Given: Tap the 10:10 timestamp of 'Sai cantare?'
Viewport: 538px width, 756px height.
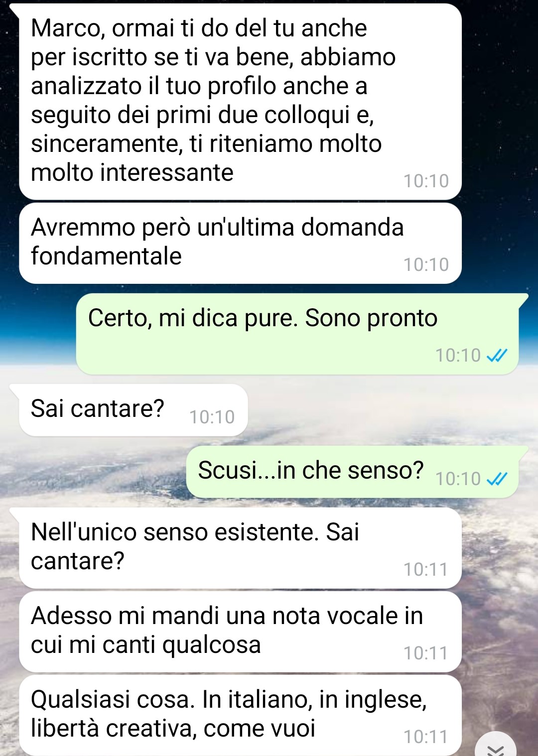Looking at the screenshot, I should pyautogui.click(x=212, y=417).
